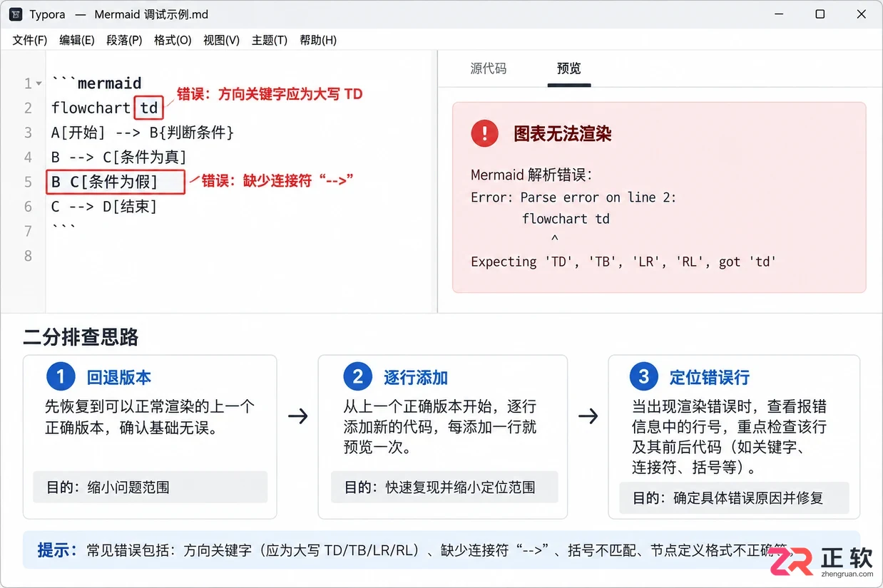The width and height of the screenshot is (883, 588).
Task: Click the 图表无法渲染 error heading
Action: [x=563, y=133]
